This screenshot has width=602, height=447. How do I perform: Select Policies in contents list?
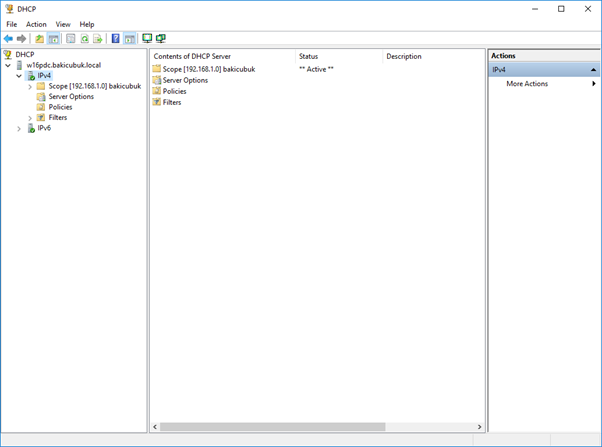(x=174, y=91)
